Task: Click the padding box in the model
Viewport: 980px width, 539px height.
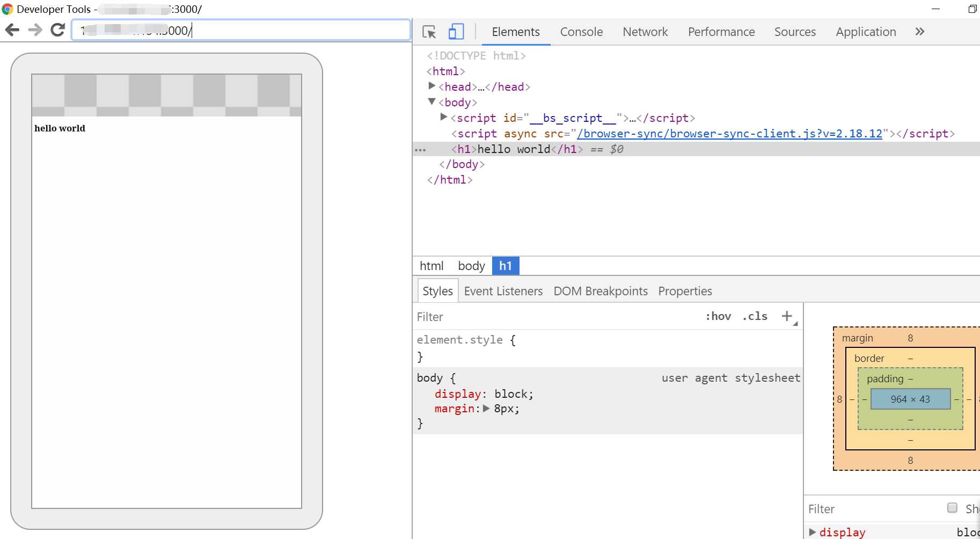Action: pos(885,378)
